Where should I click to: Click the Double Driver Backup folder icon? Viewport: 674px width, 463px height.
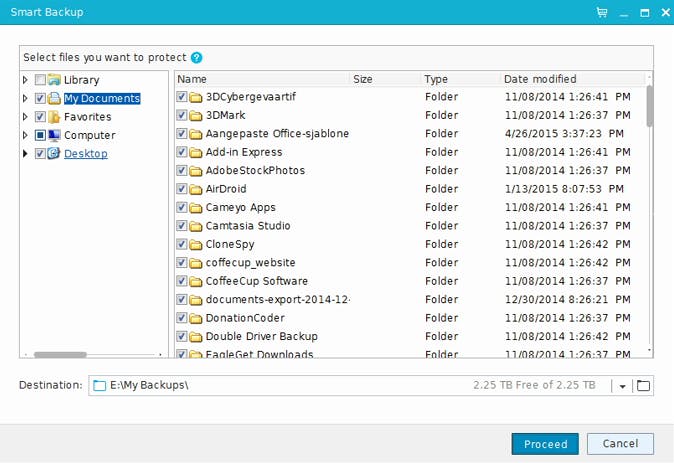(x=196, y=337)
